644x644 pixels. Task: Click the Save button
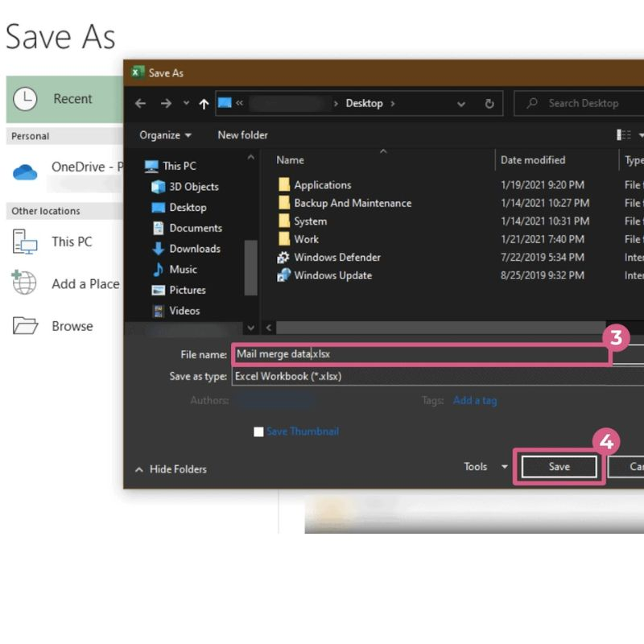point(559,467)
